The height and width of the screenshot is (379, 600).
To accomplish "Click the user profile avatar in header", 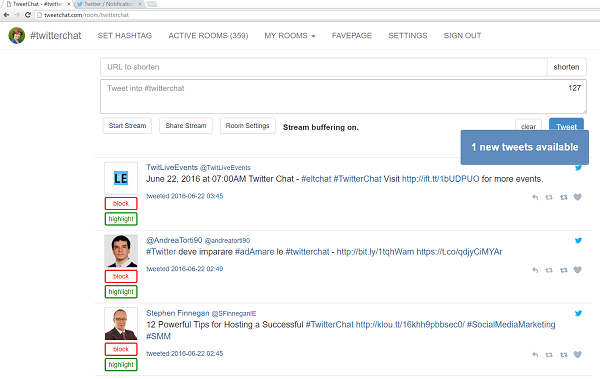I will tap(17, 36).
